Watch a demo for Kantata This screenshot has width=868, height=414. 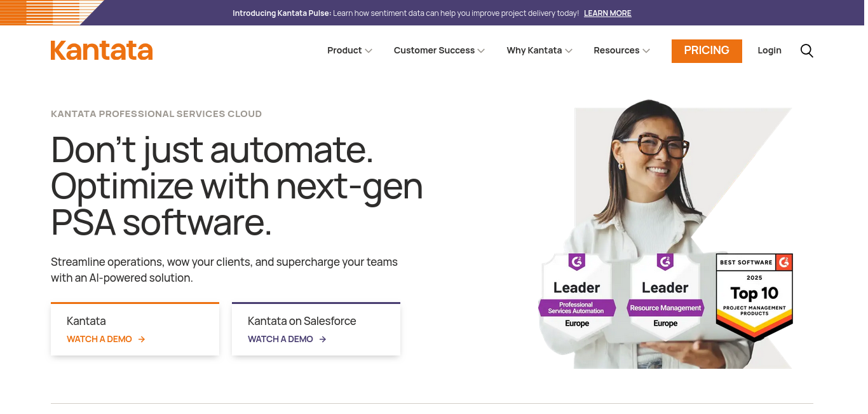pyautogui.click(x=99, y=340)
